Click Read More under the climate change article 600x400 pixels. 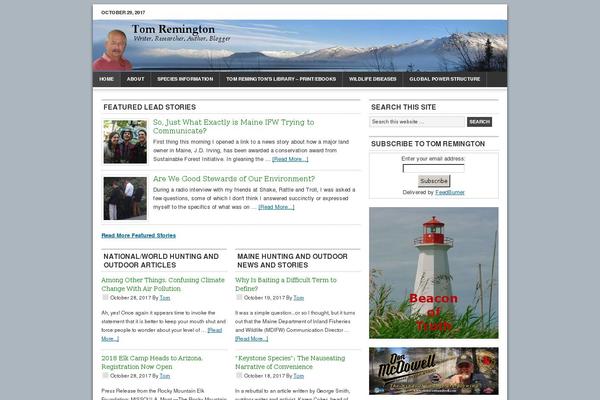[215, 330]
